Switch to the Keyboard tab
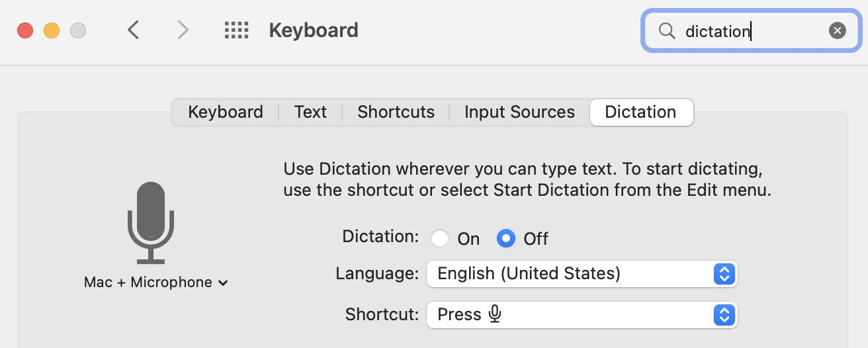Screen dimensions: 868x348 226,112
